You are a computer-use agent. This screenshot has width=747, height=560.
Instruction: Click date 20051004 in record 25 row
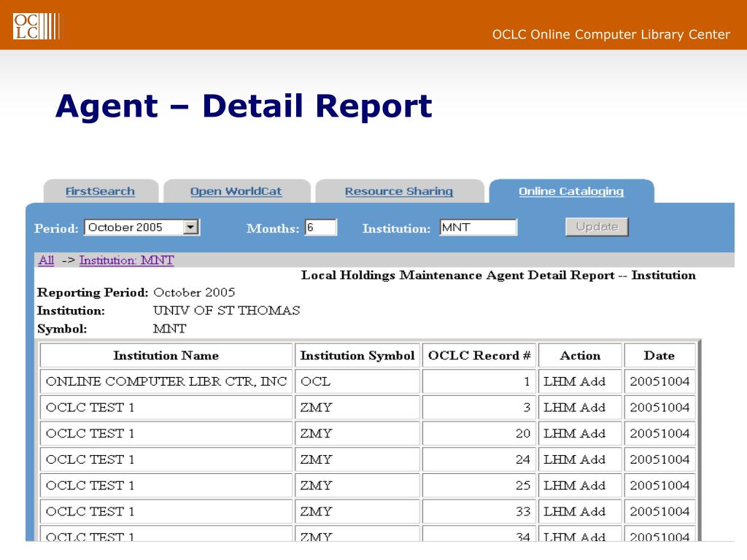(x=659, y=485)
